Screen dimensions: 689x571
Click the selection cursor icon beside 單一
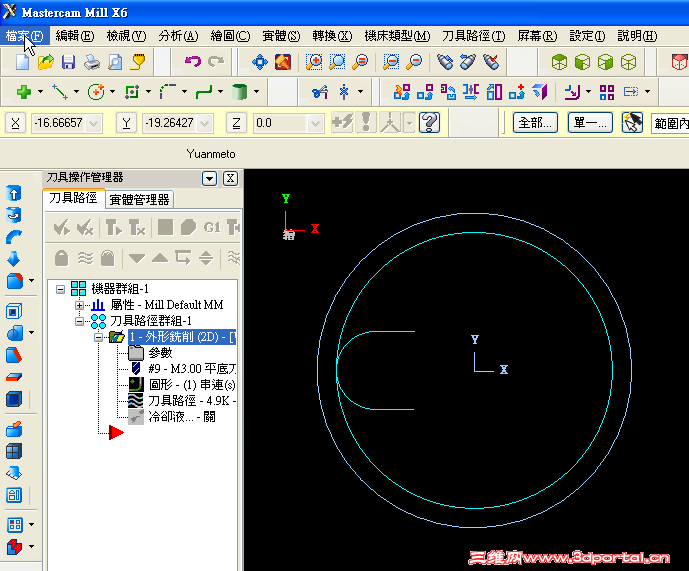click(632, 122)
